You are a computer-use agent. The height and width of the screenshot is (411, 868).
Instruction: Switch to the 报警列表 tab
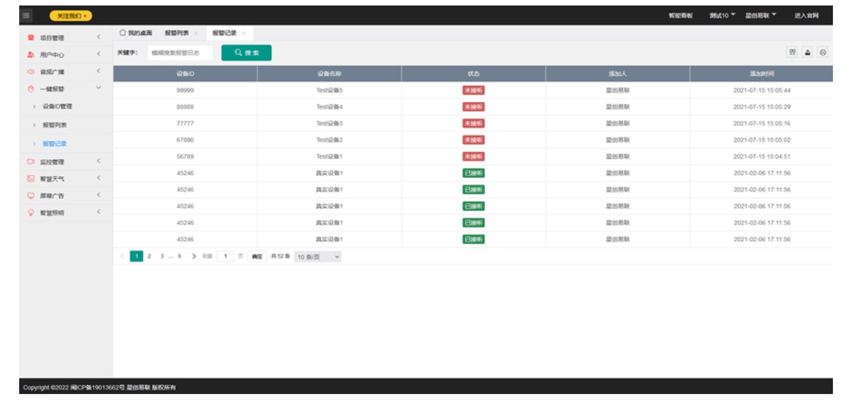click(x=176, y=33)
